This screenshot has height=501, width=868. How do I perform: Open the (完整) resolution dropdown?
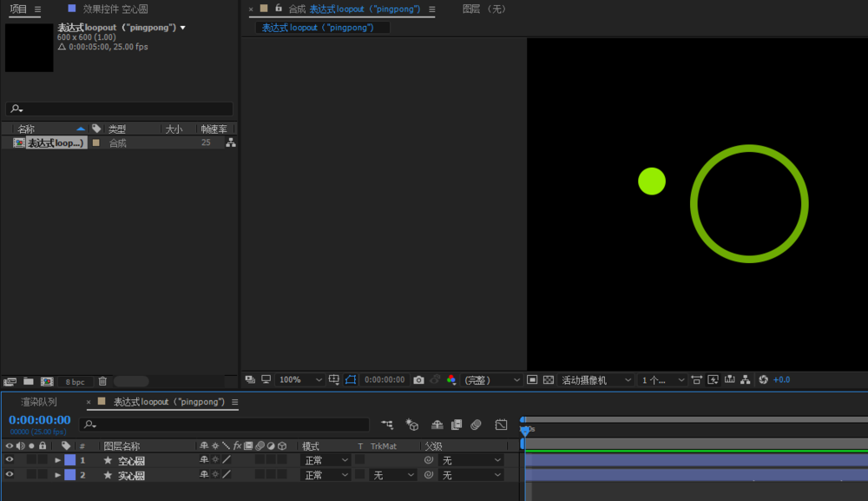point(491,379)
